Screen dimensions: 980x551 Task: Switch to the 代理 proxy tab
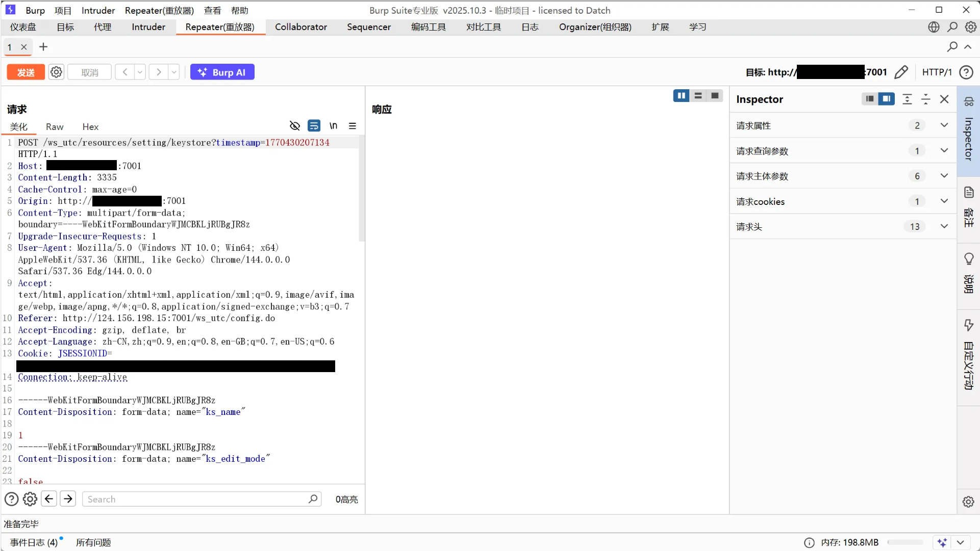coord(103,27)
